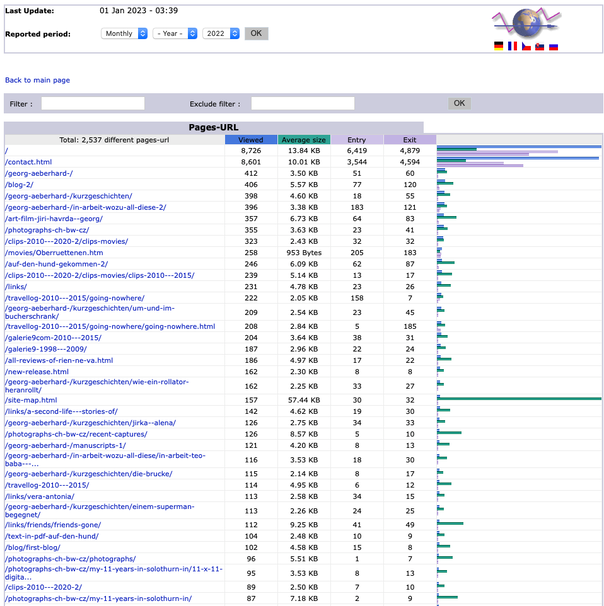This screenshot has width=604, height=606.
Task: Open the Monthly period dropdown
Action: (124, 34)
